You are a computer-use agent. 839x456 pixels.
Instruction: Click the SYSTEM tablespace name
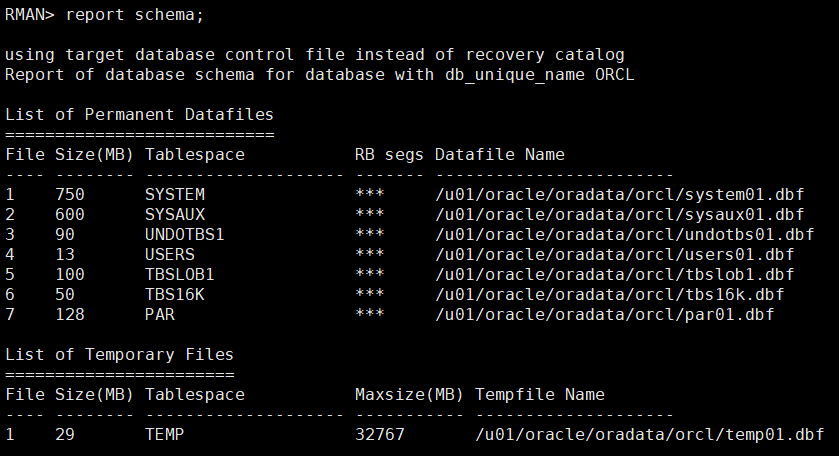pyautogui.click(x=174, y=194)
